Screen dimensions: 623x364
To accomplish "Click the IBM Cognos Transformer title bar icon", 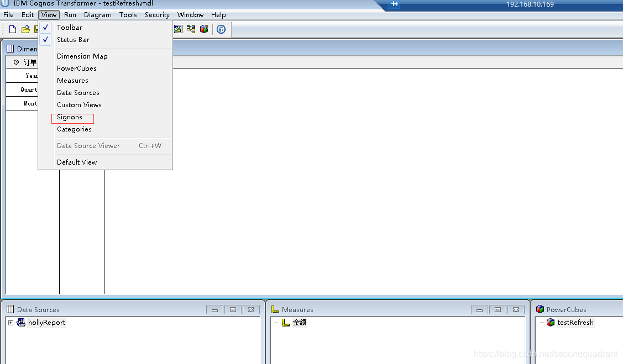I will click(x=5, y=3).
